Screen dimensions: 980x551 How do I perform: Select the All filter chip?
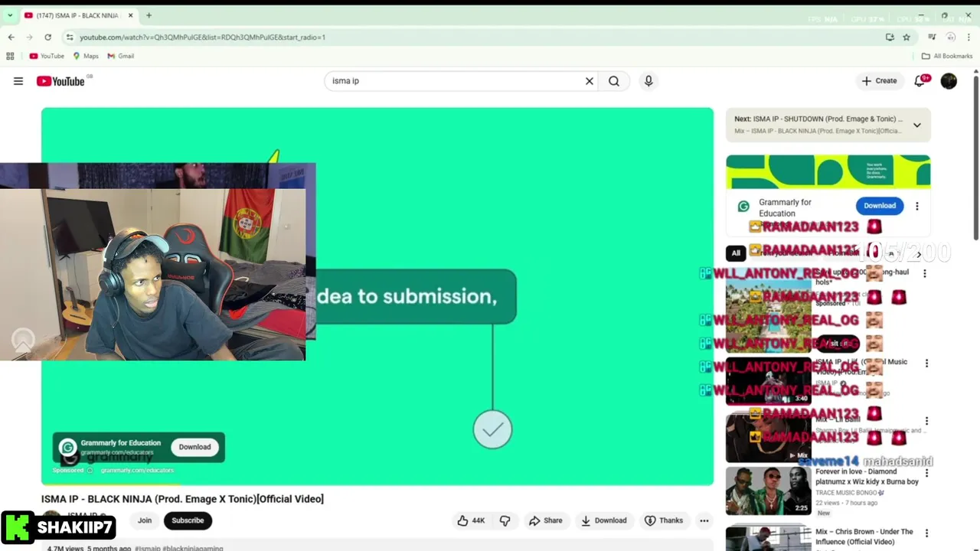click(x=736, y=253)
